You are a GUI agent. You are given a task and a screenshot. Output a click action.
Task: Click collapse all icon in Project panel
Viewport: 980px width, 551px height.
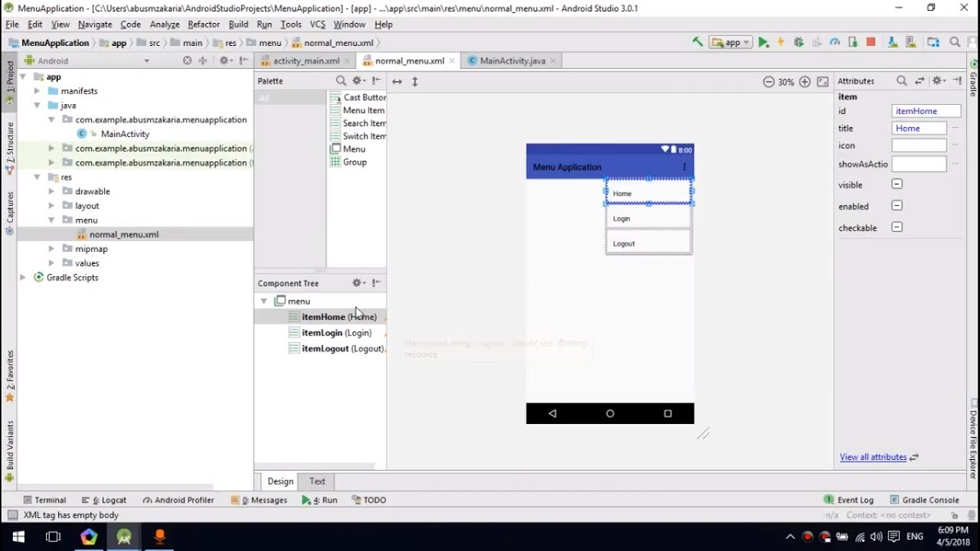203,60
